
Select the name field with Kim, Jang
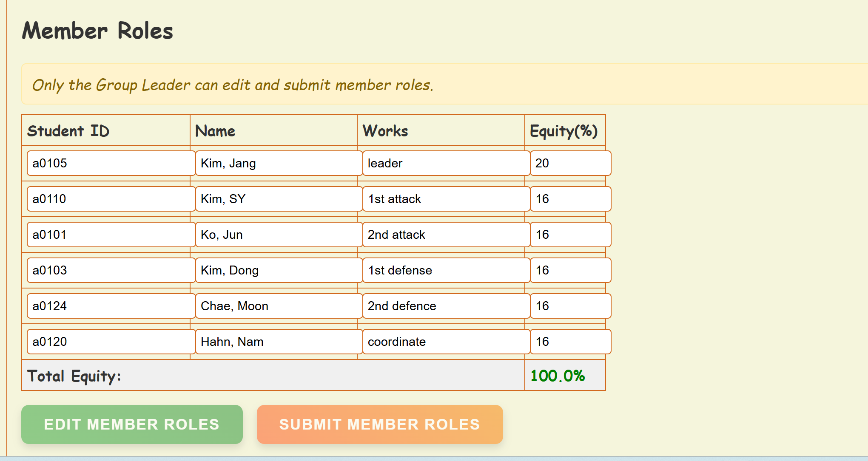click(279, 163)
